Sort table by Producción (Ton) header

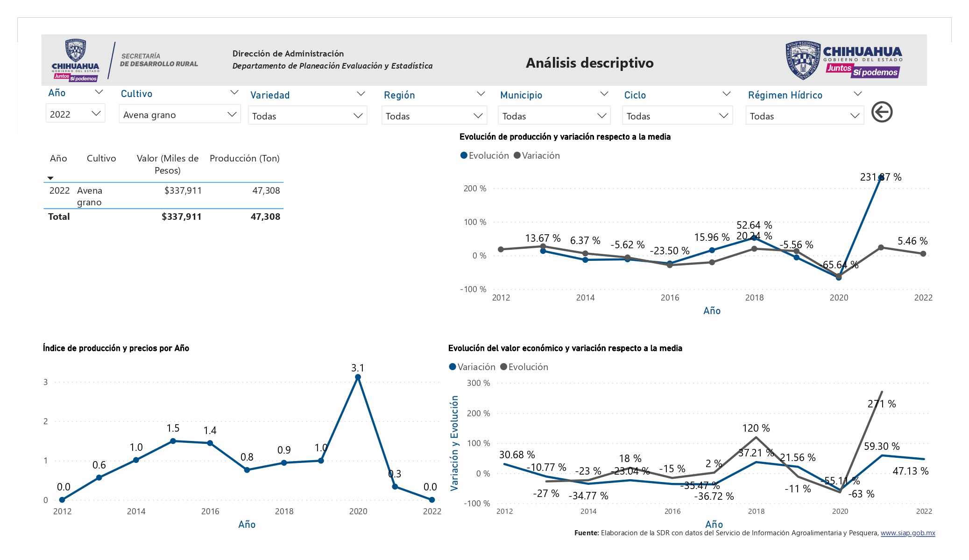245,158
